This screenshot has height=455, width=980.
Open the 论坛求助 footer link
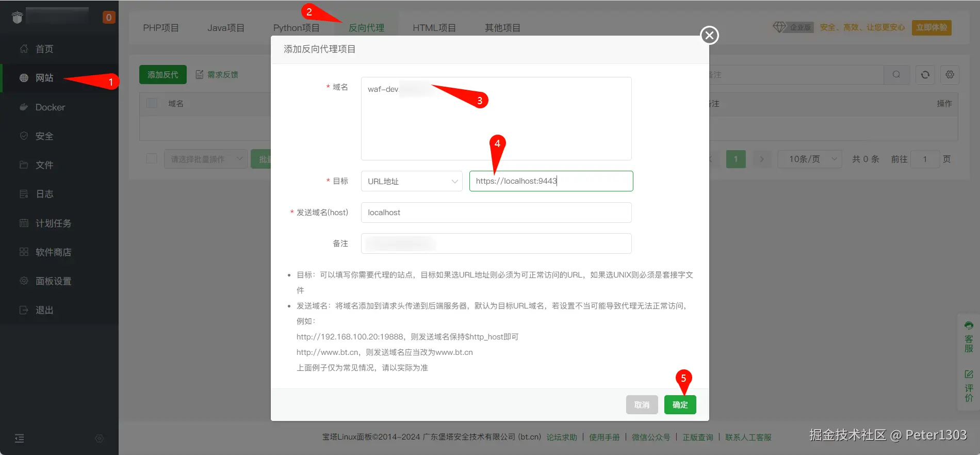(562, 437)
